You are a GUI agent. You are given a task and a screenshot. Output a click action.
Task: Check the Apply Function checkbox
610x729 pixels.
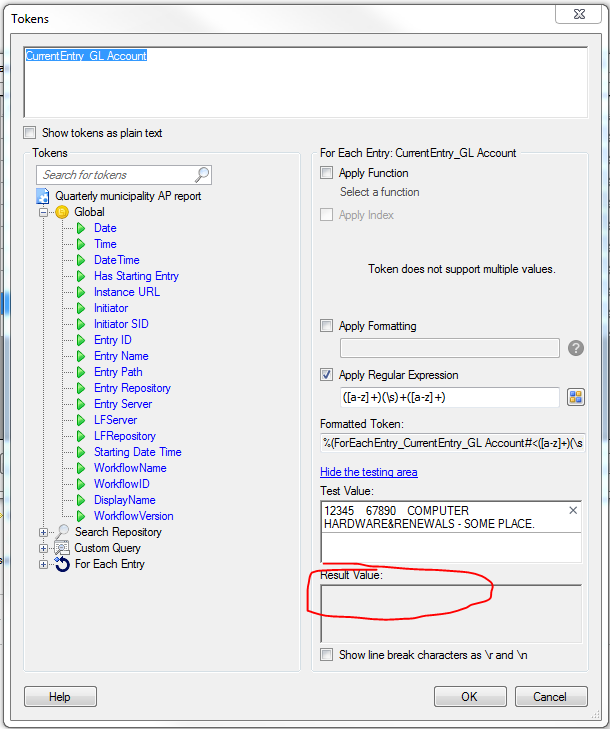point(326,173)
